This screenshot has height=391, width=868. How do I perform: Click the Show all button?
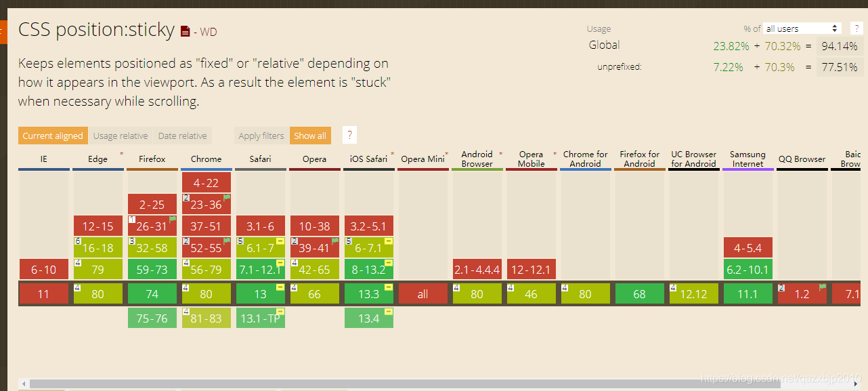(310, 136)
